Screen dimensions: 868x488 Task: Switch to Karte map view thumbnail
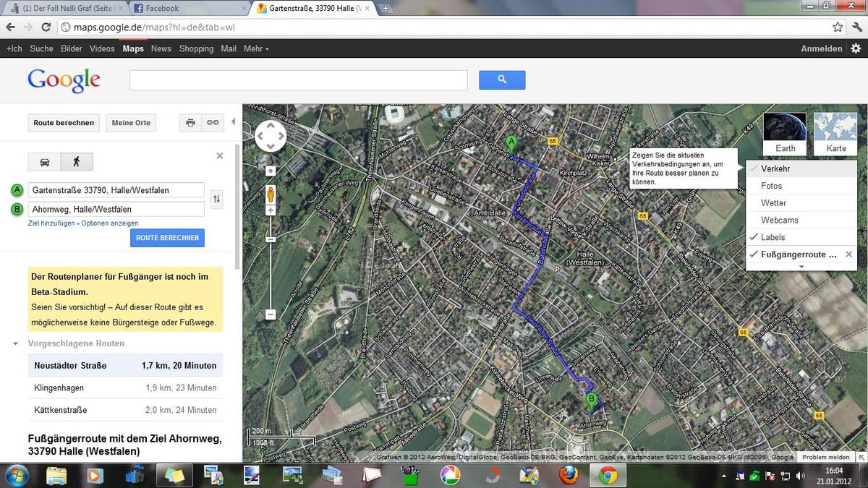[x=835, y=134]
